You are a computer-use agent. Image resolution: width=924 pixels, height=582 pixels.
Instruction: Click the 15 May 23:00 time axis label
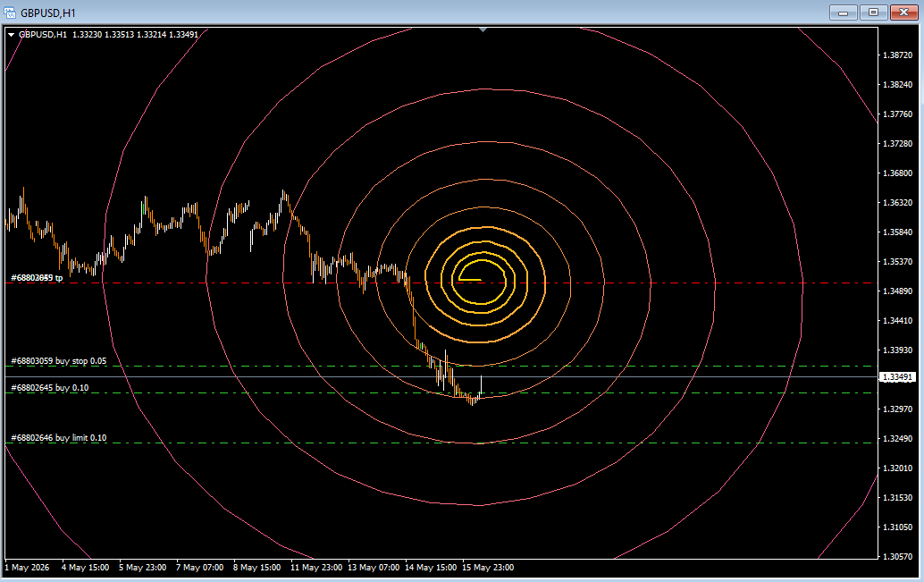[x=488, y=568]
